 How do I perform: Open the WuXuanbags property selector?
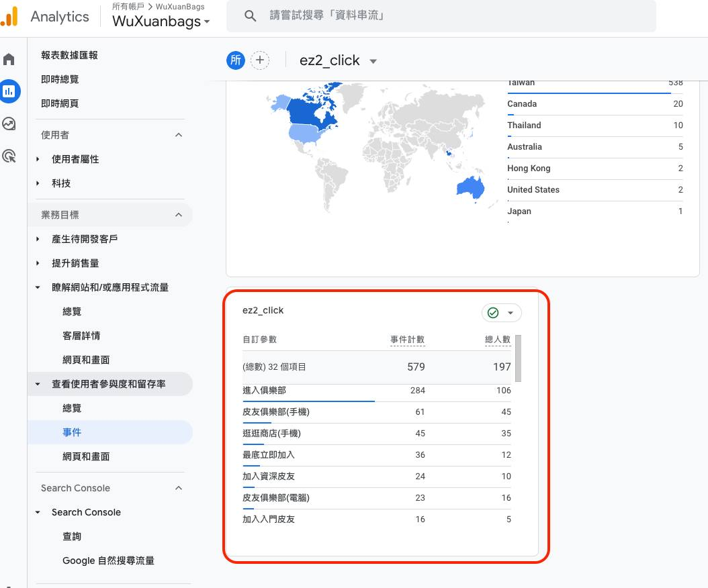161,21
